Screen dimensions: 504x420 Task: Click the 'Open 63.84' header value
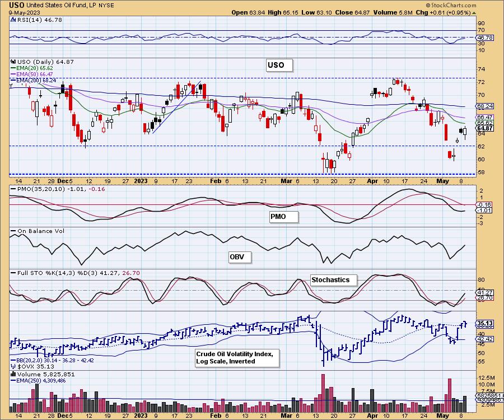click(248, 12)
